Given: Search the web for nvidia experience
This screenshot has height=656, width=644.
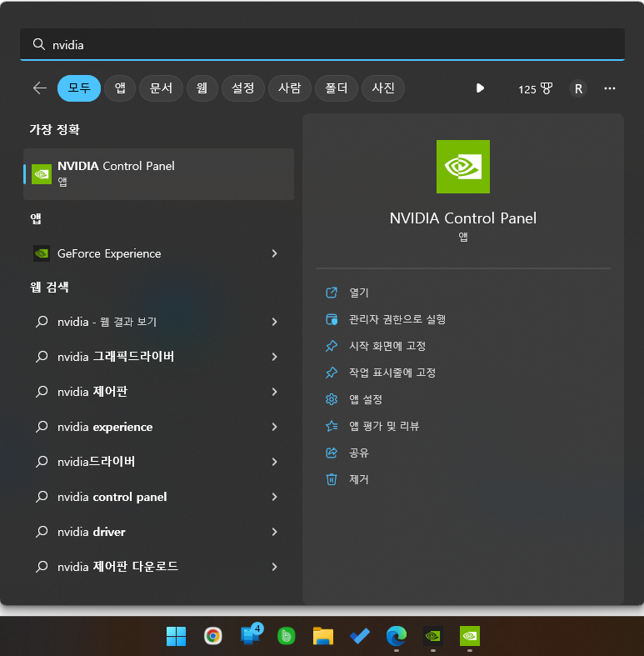Looking at the screenshot, I should coord(159,427).
